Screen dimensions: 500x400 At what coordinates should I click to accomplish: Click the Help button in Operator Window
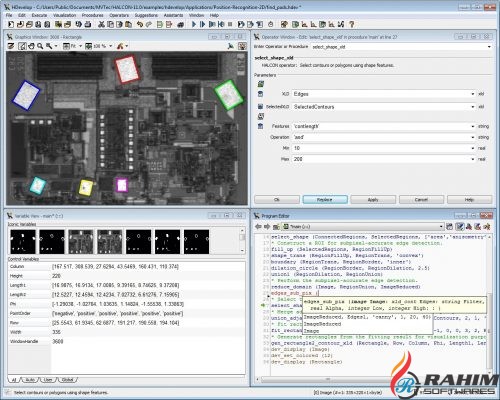tap(469, 200)
